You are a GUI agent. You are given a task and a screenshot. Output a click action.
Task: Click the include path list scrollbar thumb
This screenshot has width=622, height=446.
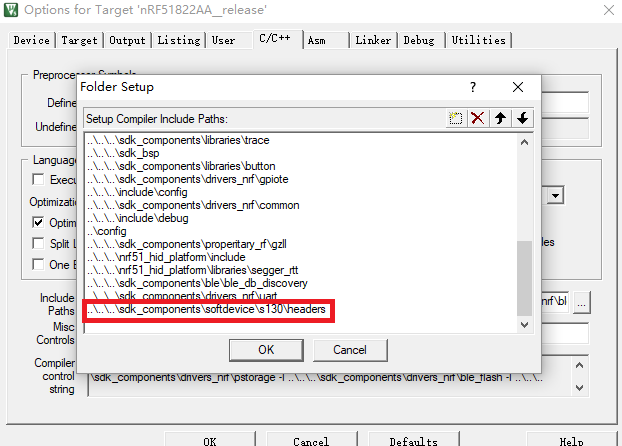point(524,278)
